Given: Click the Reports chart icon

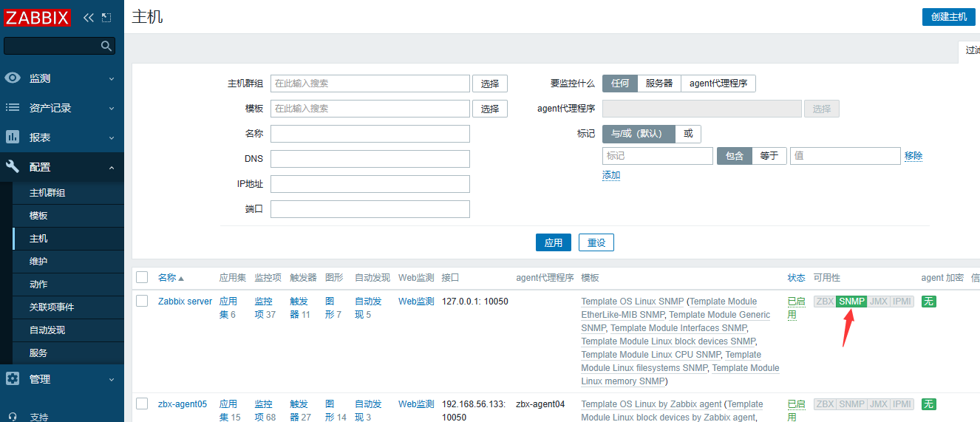Looking at the screenshot, I should point(13,137).
